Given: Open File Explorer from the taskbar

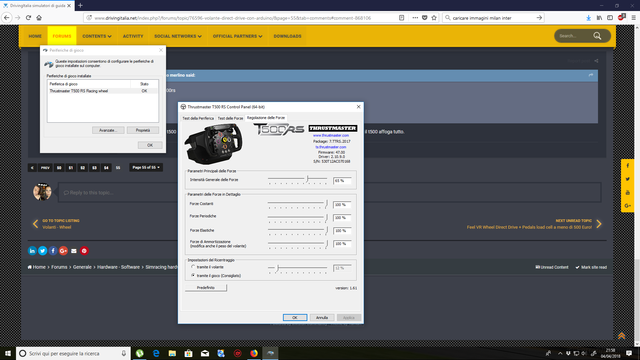Looking at the screenshot, I should click(172, 353).
